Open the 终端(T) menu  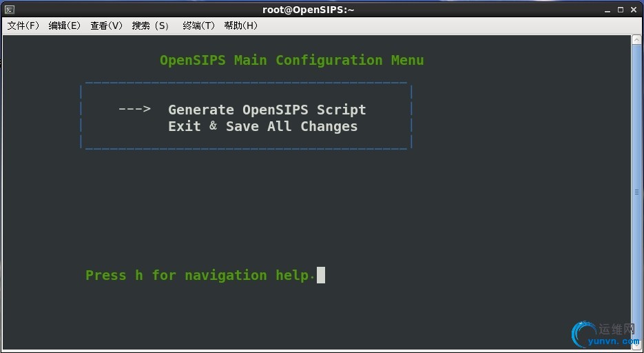tap(199, 26)
